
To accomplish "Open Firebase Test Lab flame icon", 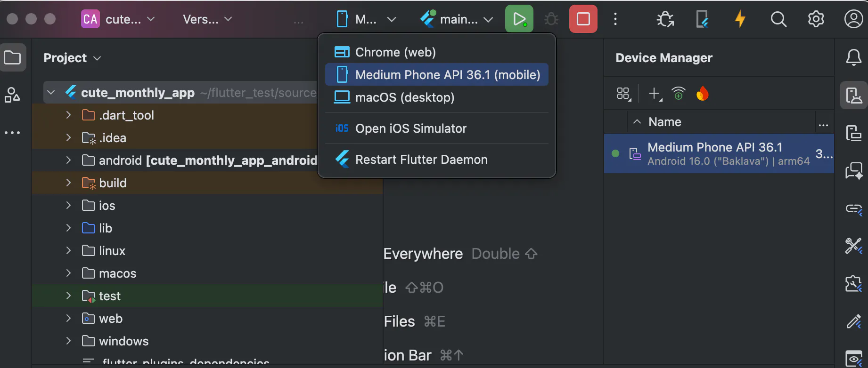I will (x=702, y=94).
